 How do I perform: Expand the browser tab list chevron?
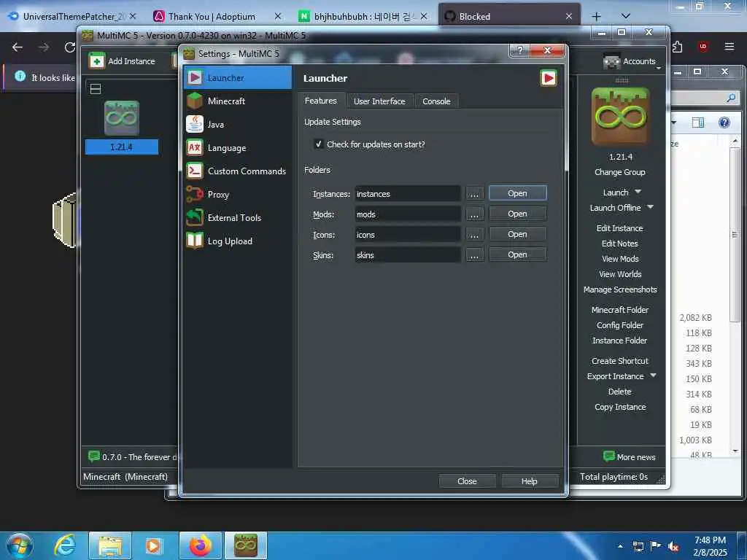click(626, 16)
